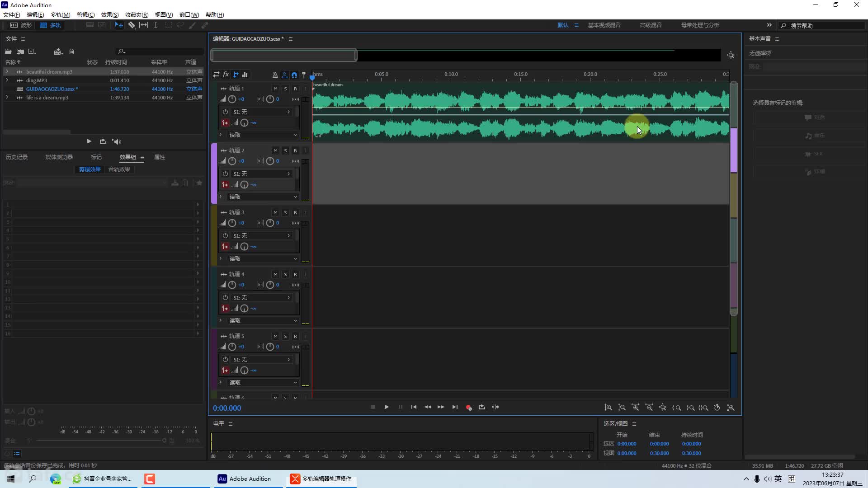Select the Time Selection tool

(156, 25)
